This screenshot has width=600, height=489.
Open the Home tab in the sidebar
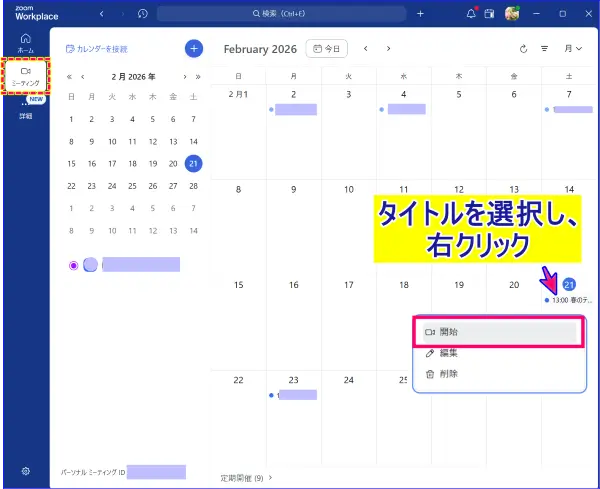[26, 43]
